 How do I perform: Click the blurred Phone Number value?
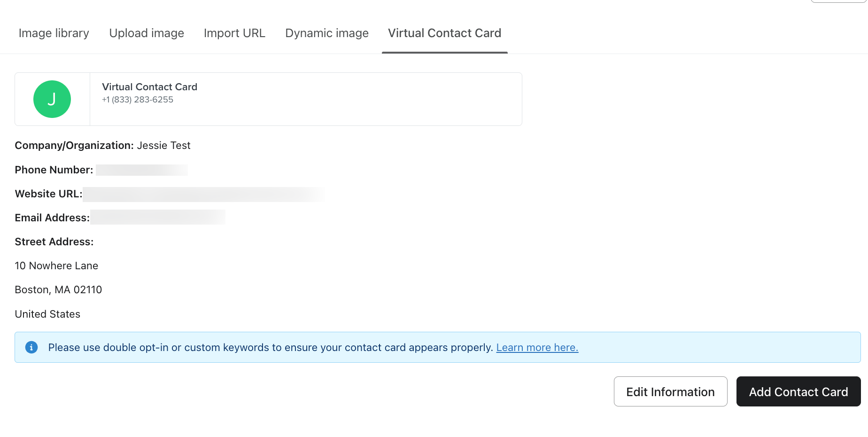pyautogui.click(x=141, y=170)
